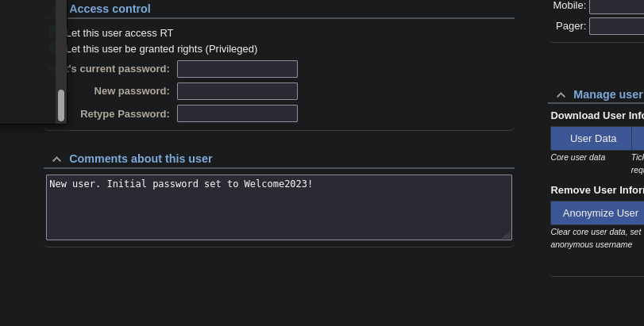
Task: Click the left panel's vertical scrollbar thumb
Action: (x=61, y=104)
